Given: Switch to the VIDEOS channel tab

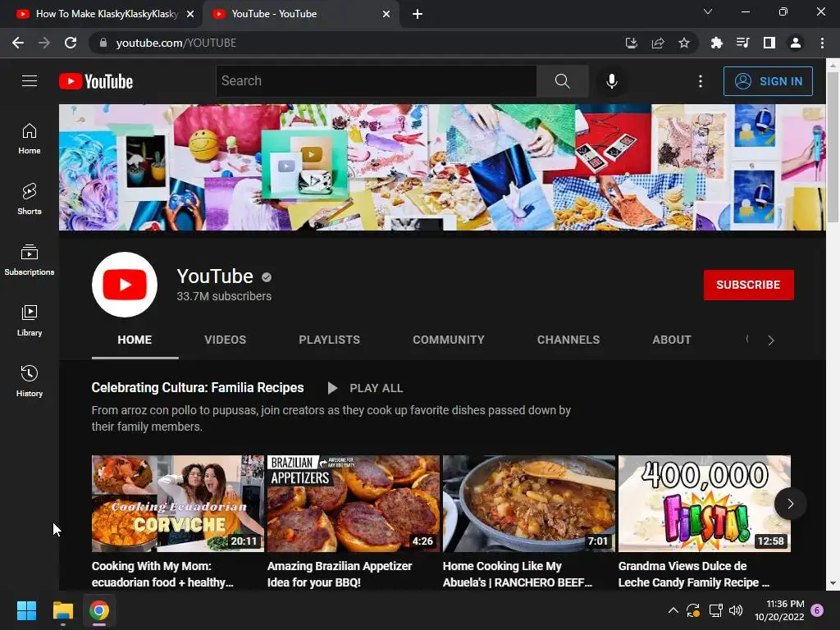Looking at the screenshot, I should click(225, 340).
